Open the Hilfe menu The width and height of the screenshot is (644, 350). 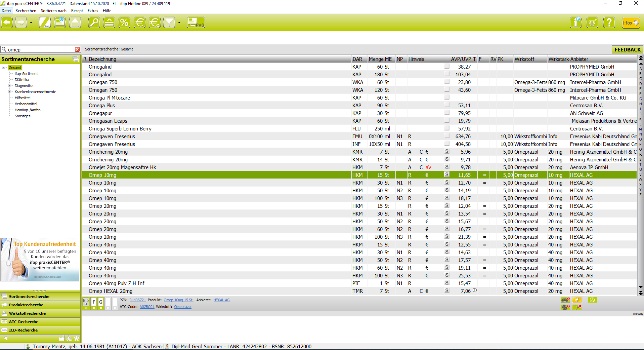107,11
